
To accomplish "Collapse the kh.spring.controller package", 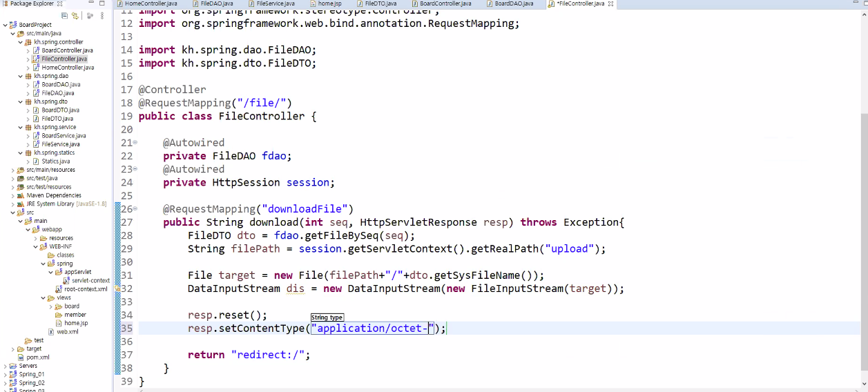I will coord(21,42).
